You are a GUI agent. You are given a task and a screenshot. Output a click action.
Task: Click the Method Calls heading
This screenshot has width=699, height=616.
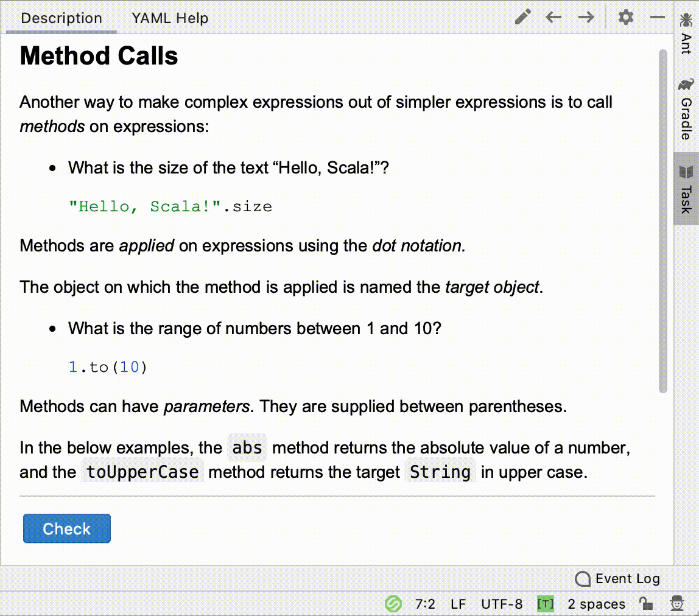pyautogui.click(x=99, y=56)
